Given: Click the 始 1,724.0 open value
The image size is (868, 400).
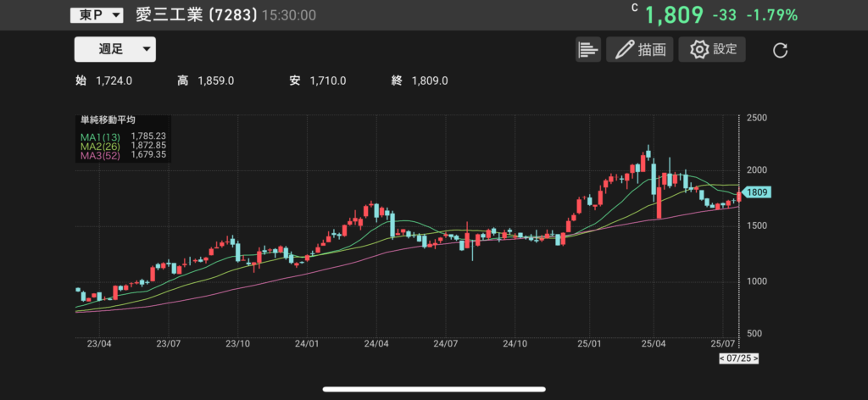Looking at the screenshot, I should pos(103,81).
